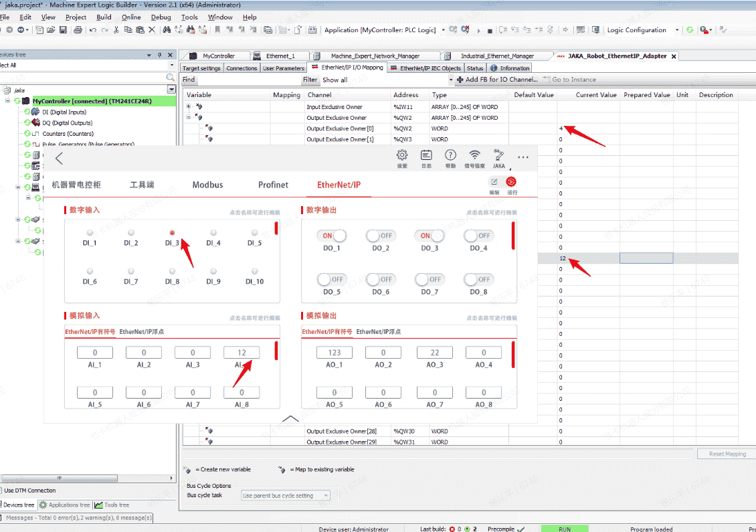Enable the DO_4 output switch
756x532 pixels.
point(478,236)
